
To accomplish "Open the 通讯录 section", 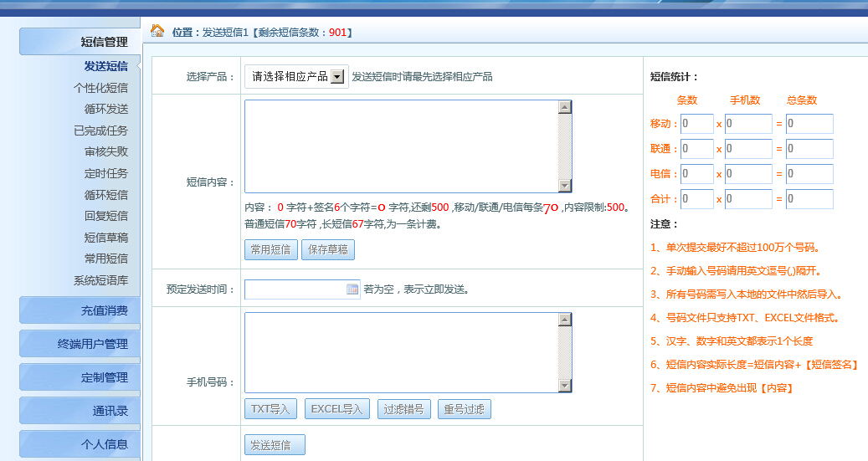I will [x=80, y=411].
